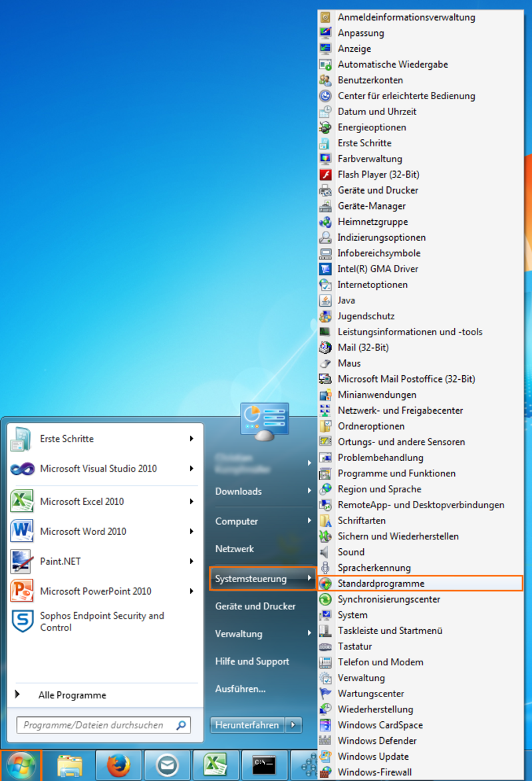Open Excel from the taskbar
The height and width of the screenshot is (781, 532).
coord(215,766)
